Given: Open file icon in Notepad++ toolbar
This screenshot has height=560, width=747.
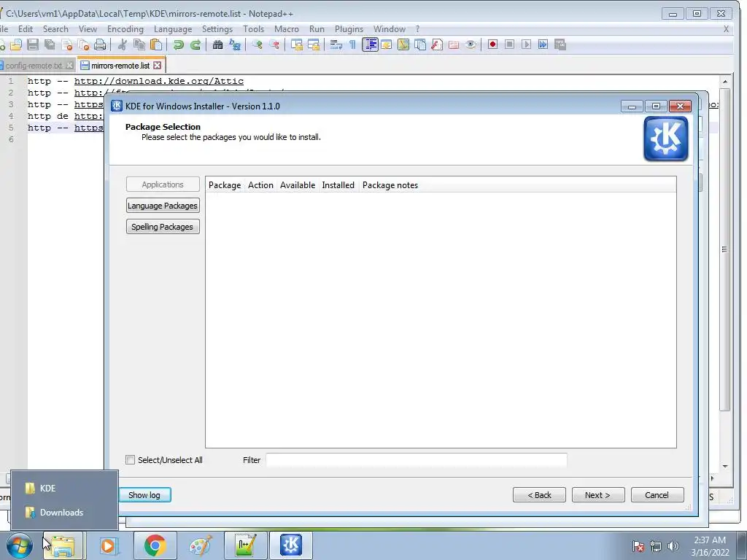Looking at the screenshot, I should pyautogui.click(x=16, y=44).
